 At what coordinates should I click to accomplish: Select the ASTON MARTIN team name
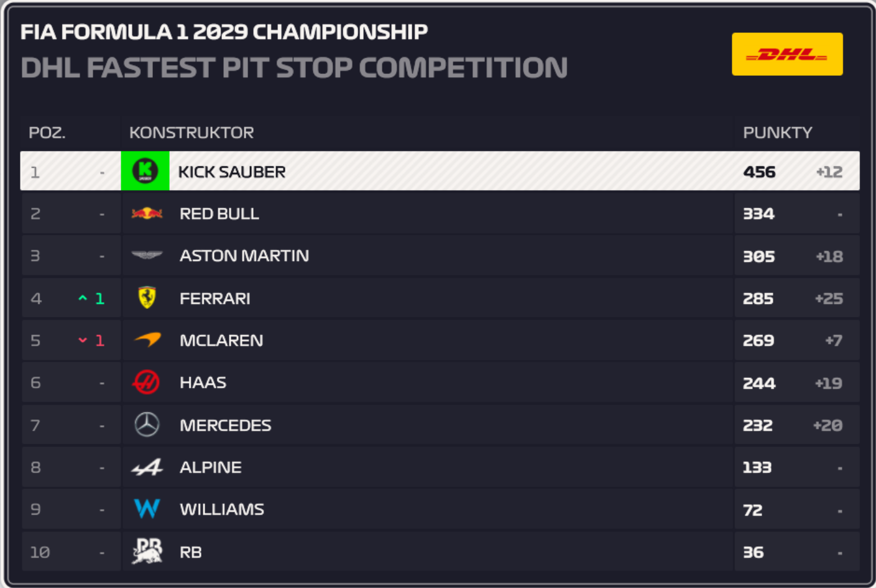[244, 255]
